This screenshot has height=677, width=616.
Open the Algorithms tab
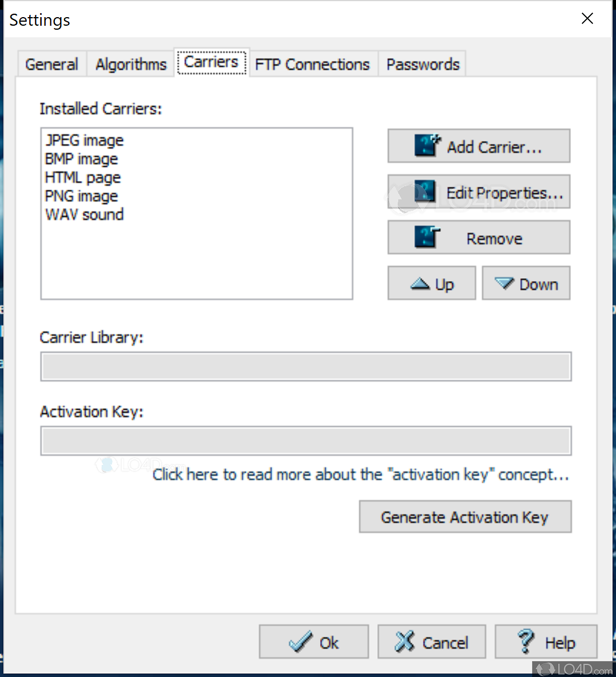(x=131, y=65)
